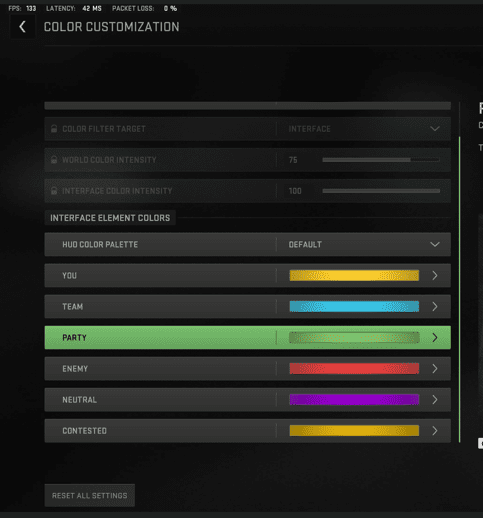Click lock icon beside World Color Intensity
Viewport: 483px width, 518px height.
[54, 160]
